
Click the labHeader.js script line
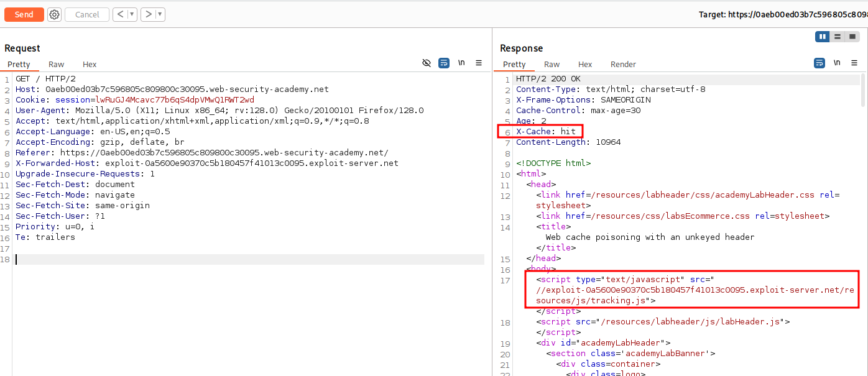pyautogui.click(x=663, y=322)
